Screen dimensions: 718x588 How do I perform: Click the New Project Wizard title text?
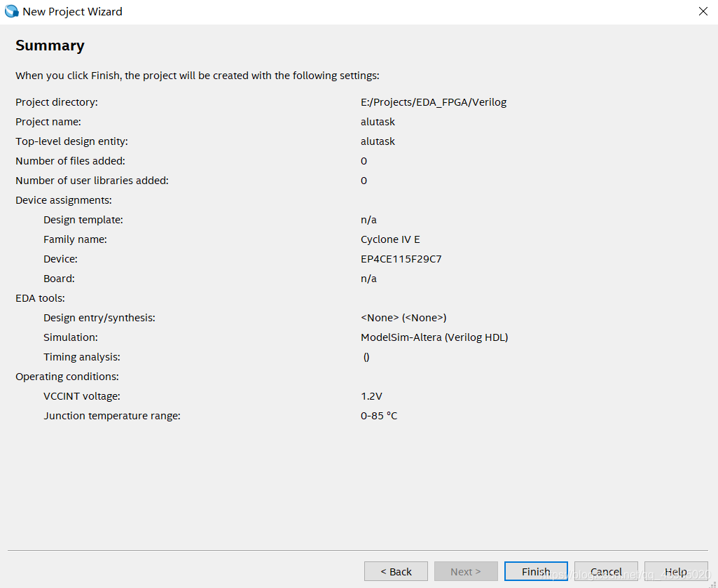(x=72, y=11)
